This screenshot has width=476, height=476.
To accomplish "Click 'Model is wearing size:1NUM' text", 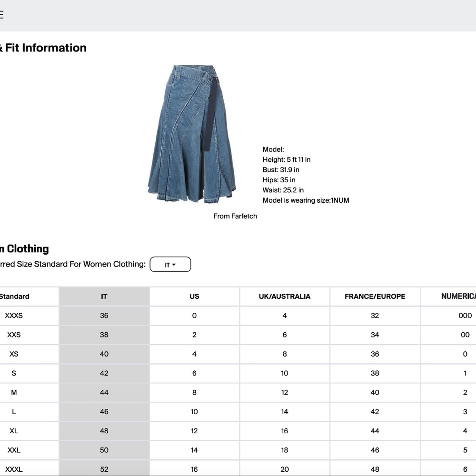I will coord(306,200).
